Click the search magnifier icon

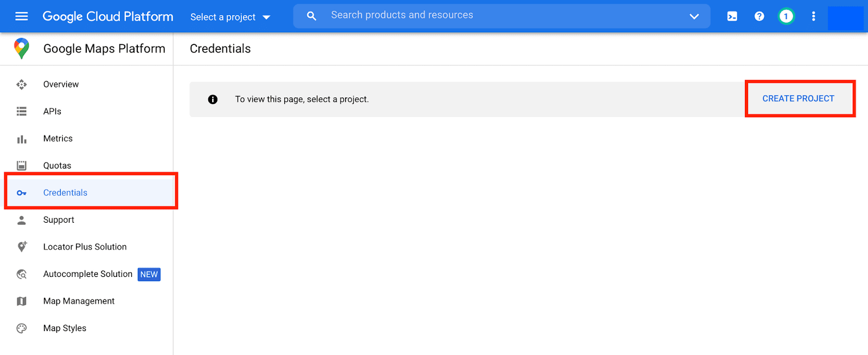coord(311,16)
